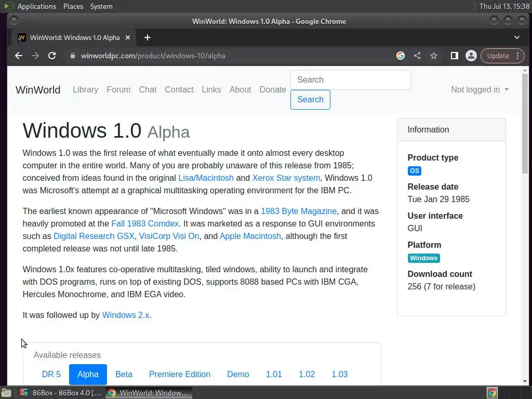Screen dimensions: 532x399
Task: Open the System menu in top panel
Action: tap(101, 6)
